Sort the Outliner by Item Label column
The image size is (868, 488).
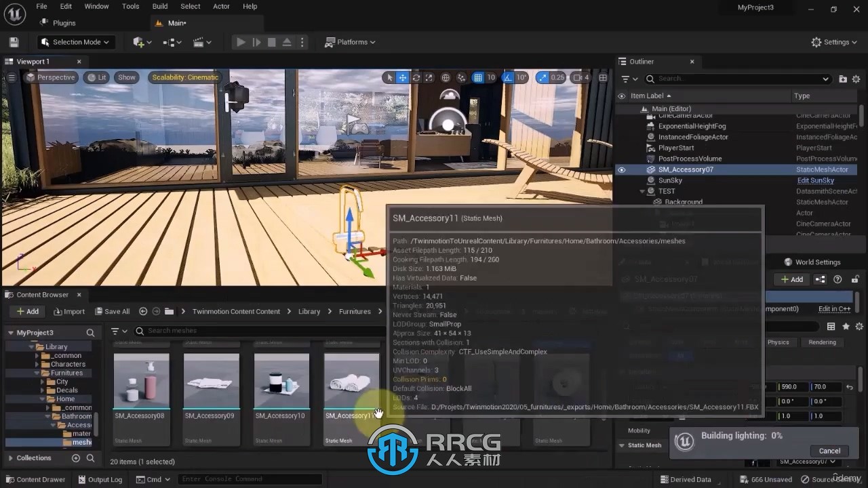pos(650,96)
